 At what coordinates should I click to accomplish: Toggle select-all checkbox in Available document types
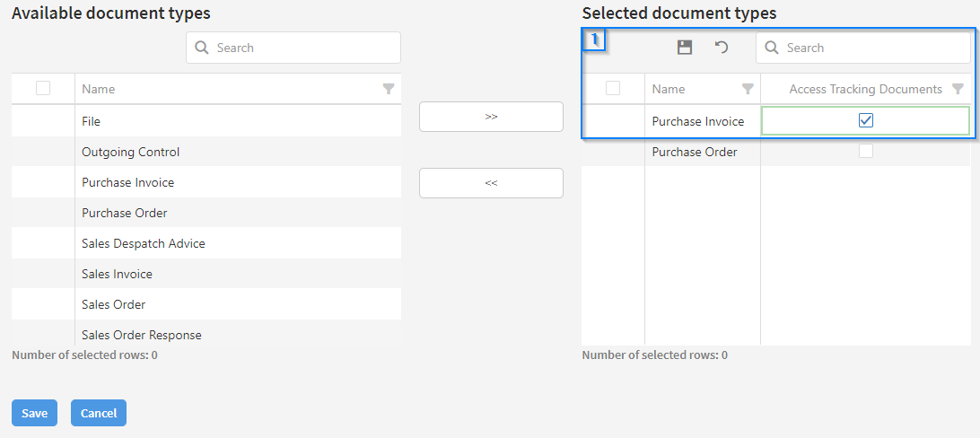pyautogui.click(x=43, y=88)
